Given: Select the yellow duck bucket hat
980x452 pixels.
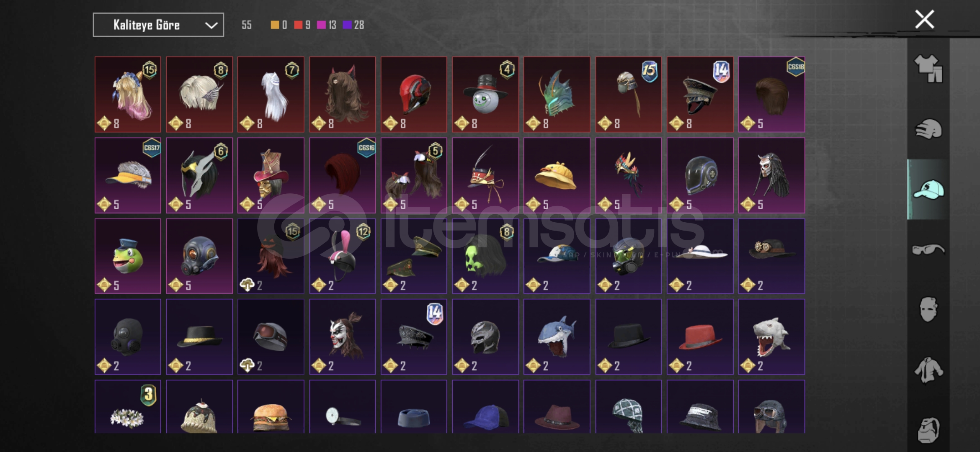Looking at the screenshot, I should tap(557, 175).
